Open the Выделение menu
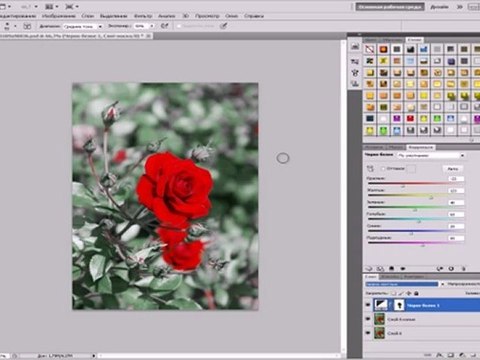The image size is (480, 360). coord(114,16)
